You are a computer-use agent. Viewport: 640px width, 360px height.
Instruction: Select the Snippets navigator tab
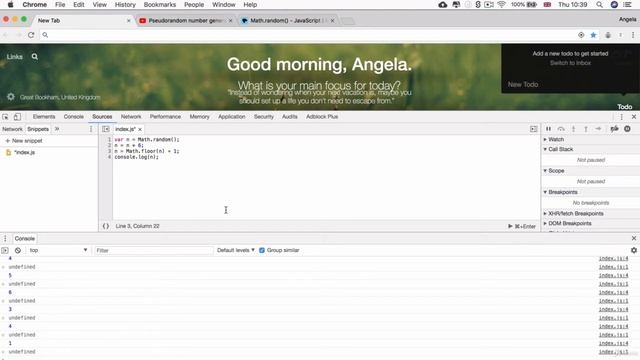38,129
